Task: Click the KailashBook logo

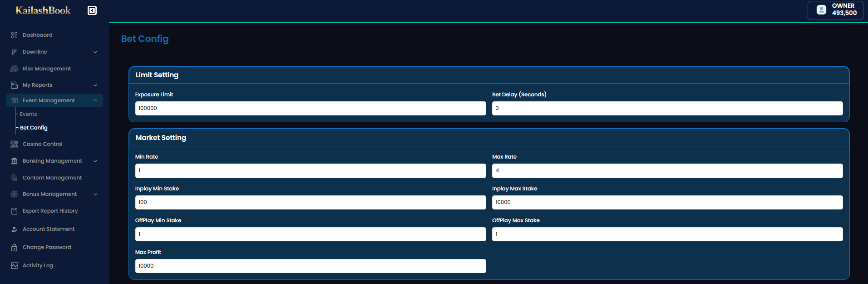Action: [43, 10]
